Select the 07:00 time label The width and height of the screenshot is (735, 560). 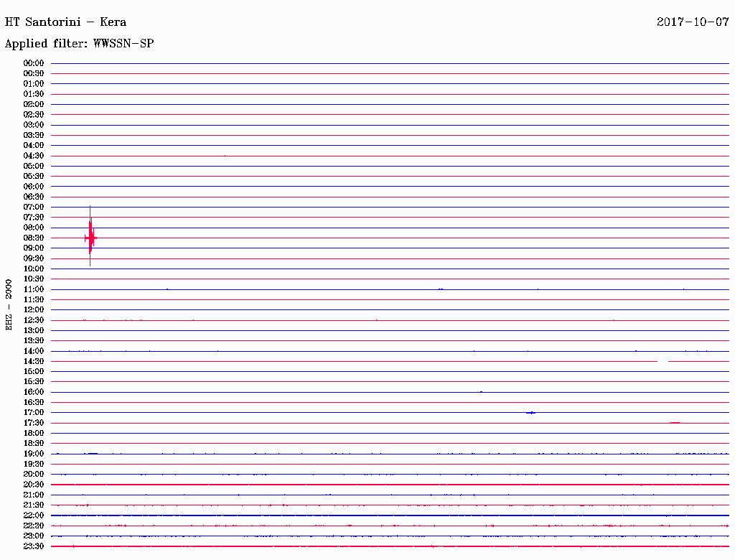(34, 207)
